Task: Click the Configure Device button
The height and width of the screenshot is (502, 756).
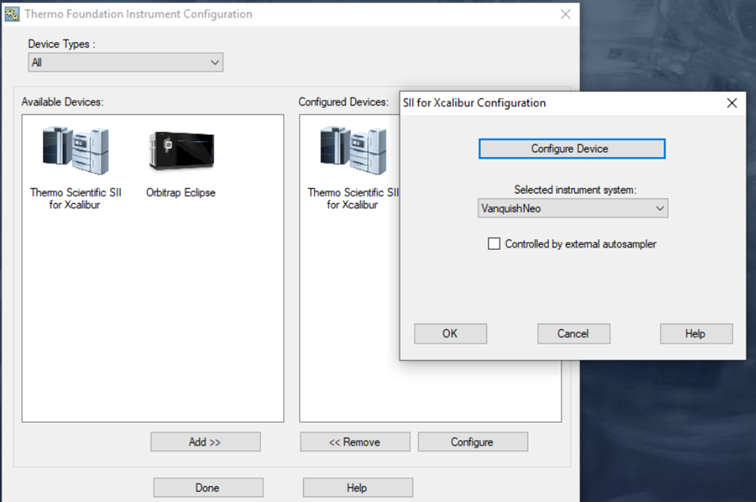Action: click(x=572, y=149)
